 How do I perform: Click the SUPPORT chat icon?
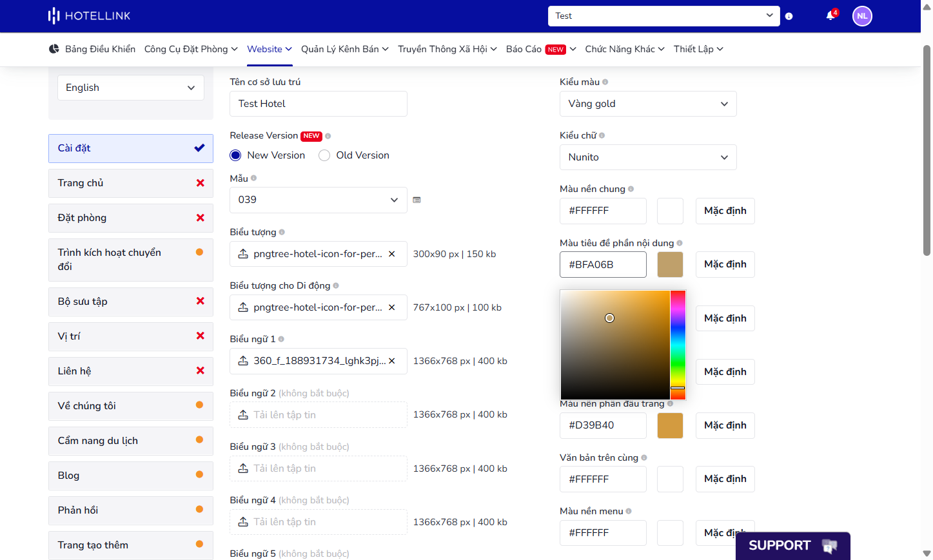[x=829, y=546]
